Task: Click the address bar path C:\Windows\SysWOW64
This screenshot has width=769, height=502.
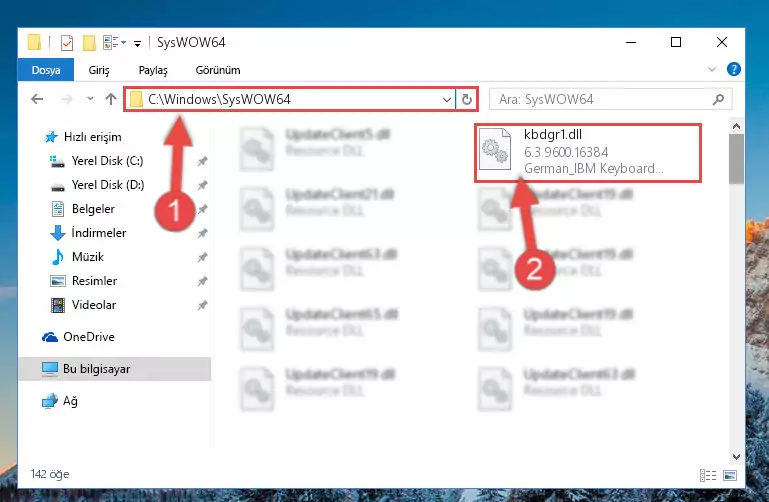Action: coord(219,100)
